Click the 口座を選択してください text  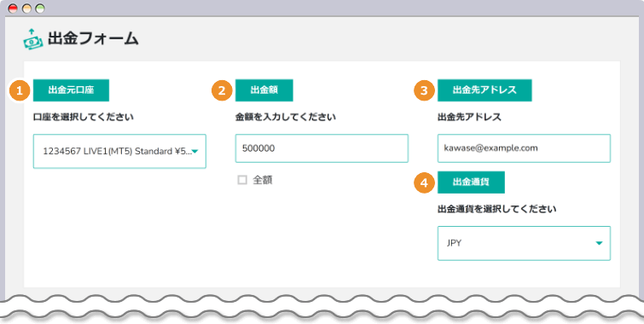84,117
